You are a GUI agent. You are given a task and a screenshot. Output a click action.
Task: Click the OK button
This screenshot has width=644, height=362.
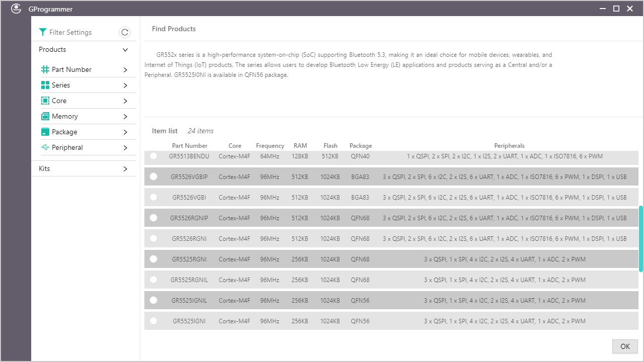(625, 346)
